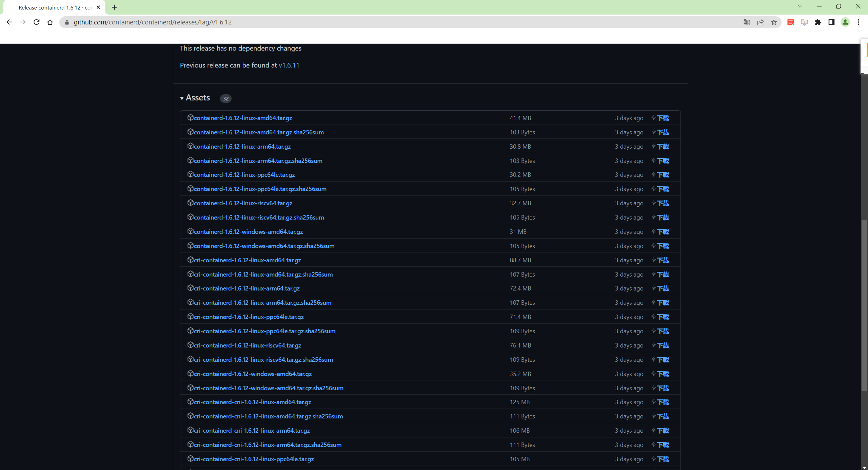Reload the containerd release page
Viewport: 868px width, 470px height.
[x=36, y=22]
